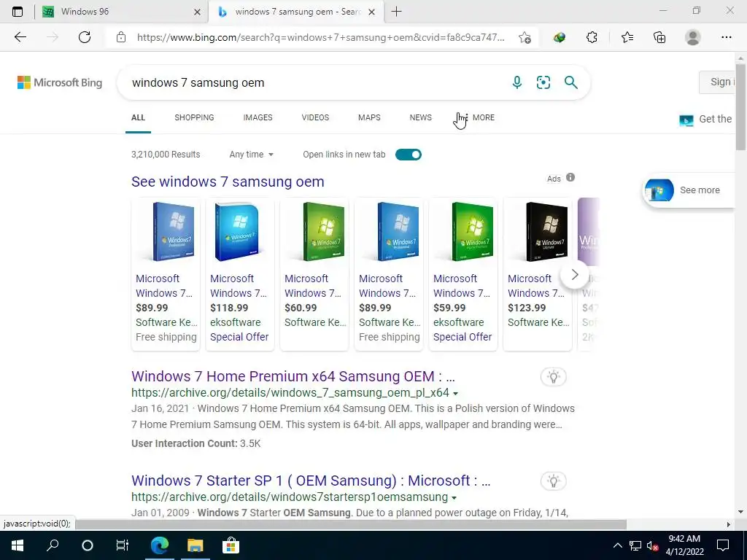747x560 pixels.
Task: Advance the shopping carousel with next arrow
Action: [575, 275]
